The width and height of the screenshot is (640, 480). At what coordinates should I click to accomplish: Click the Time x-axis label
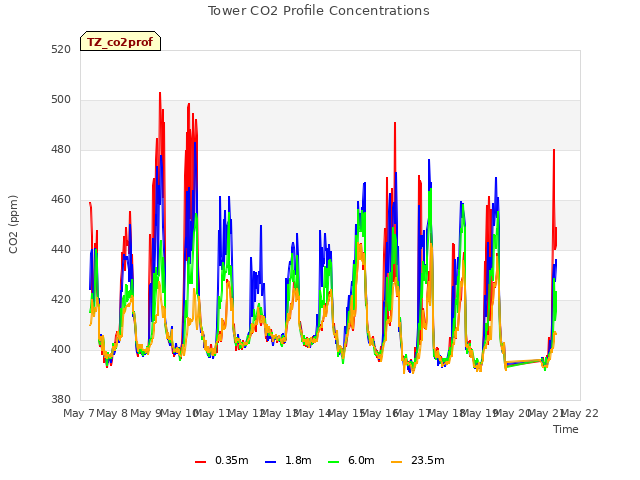[x=566, y=429]
